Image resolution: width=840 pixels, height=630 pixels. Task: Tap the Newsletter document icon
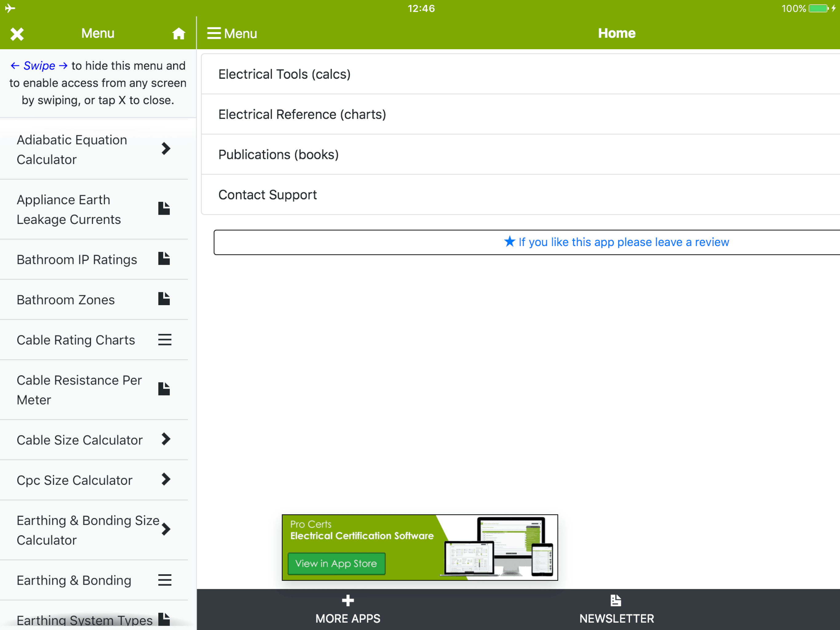616,601
